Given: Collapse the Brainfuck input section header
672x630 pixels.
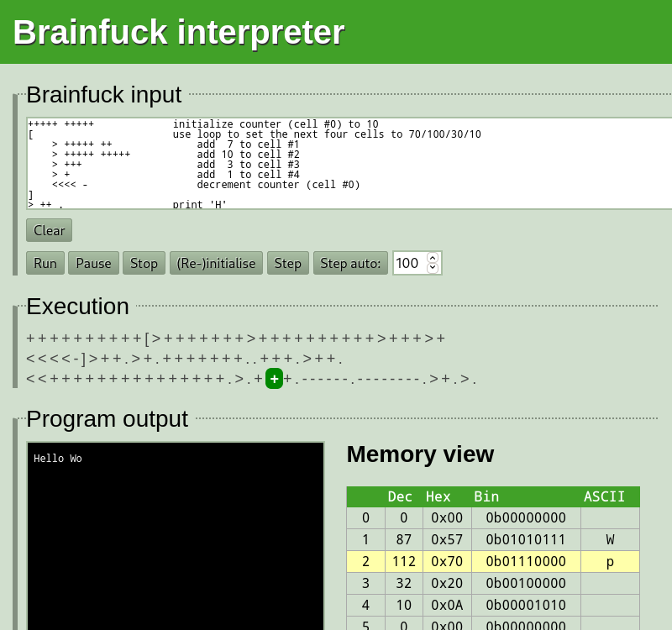Looking at the screenshot, I should [x=103, y=95].
